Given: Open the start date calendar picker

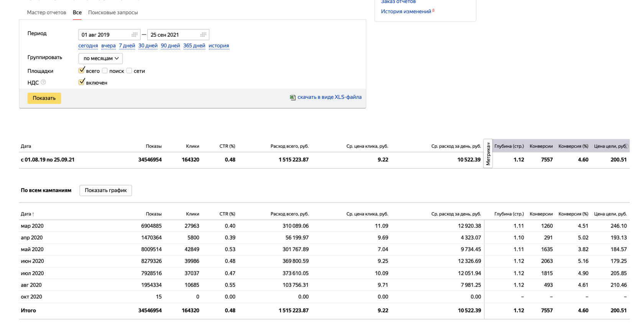Looking at the screenshot, I should [x=134, y=35].
